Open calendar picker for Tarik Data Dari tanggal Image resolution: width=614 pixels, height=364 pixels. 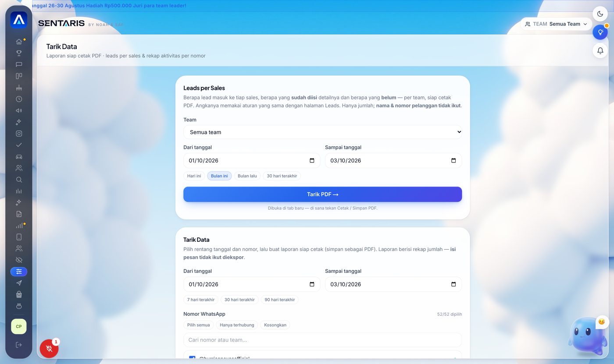(x=312, y=284)
